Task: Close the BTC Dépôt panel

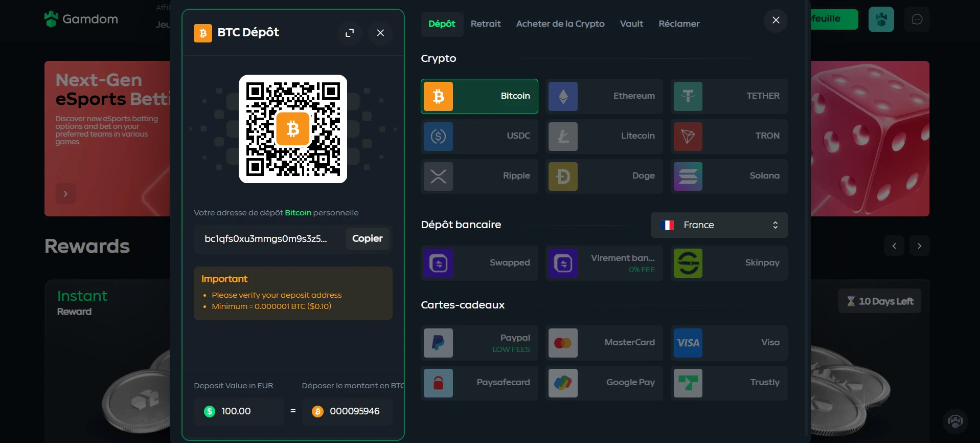Action: 380,33
